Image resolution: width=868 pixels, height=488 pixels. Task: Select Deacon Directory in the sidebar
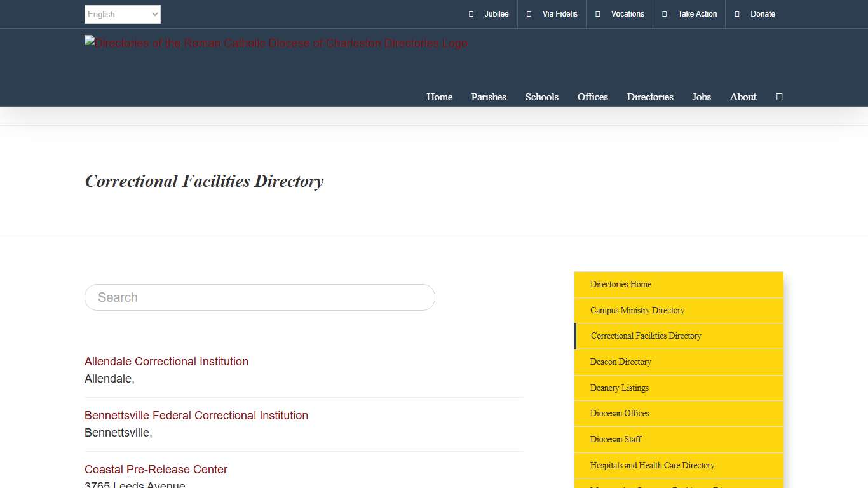coord(620,362)
